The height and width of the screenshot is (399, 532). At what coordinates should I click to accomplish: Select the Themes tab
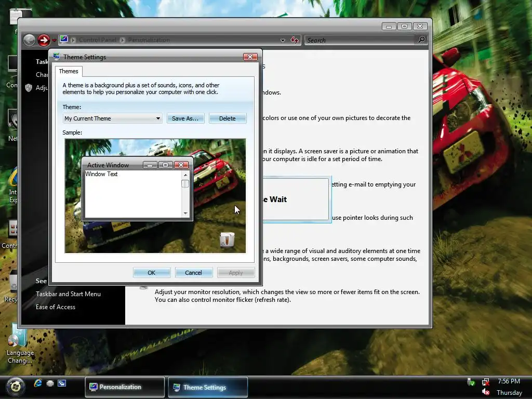pyautogui.click(x=69, y=71)
